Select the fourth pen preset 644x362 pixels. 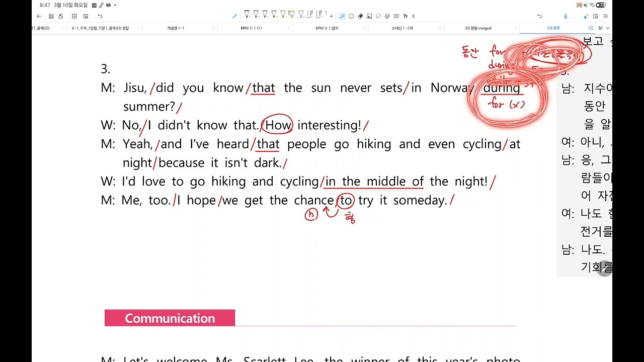[x=274, y=14]
